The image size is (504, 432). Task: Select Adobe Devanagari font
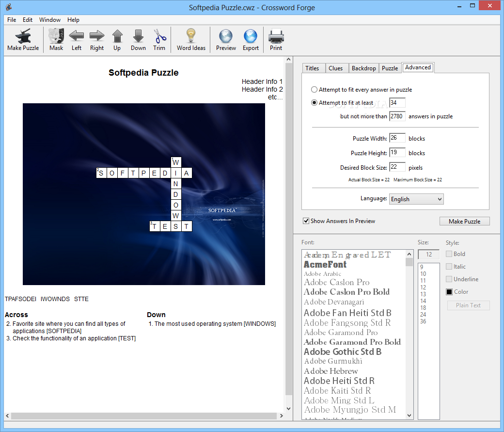coord(334,302)
